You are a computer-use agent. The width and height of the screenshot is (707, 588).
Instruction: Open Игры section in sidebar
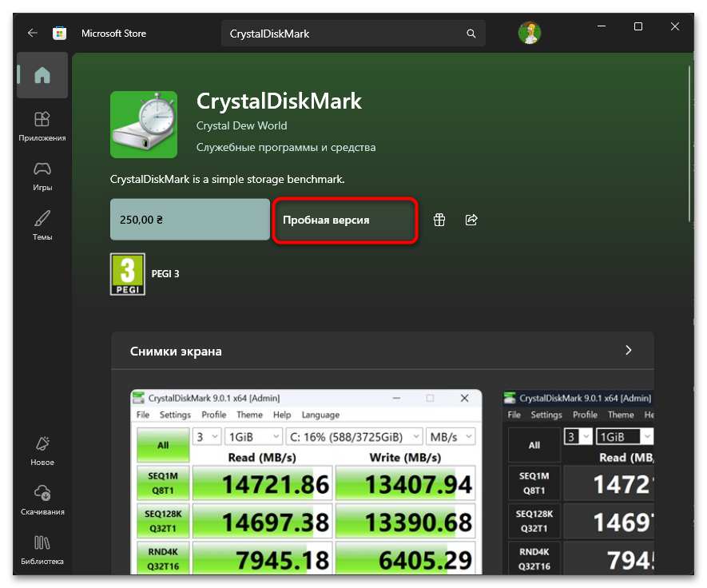[x=42, y=177]
